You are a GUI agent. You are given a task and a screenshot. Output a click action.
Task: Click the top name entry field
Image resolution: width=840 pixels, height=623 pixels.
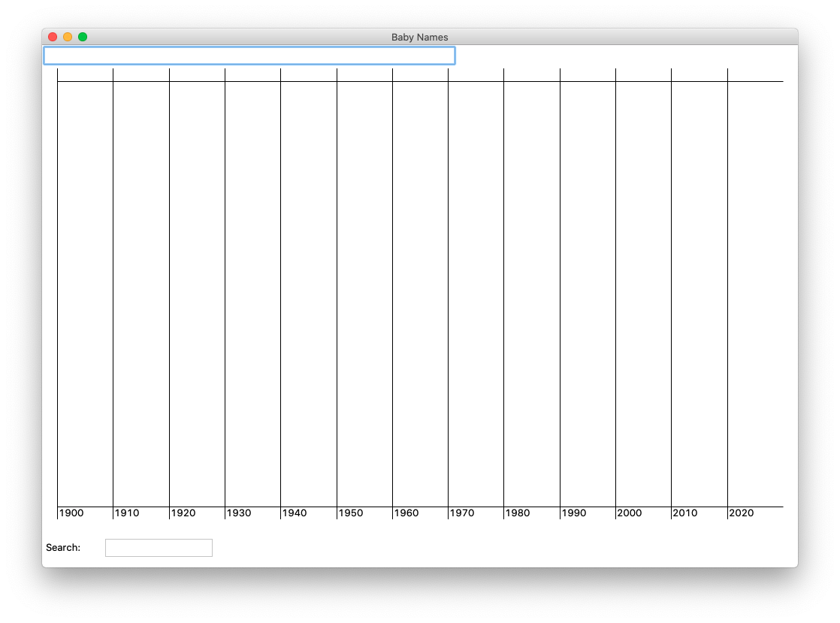pos(248,55)
